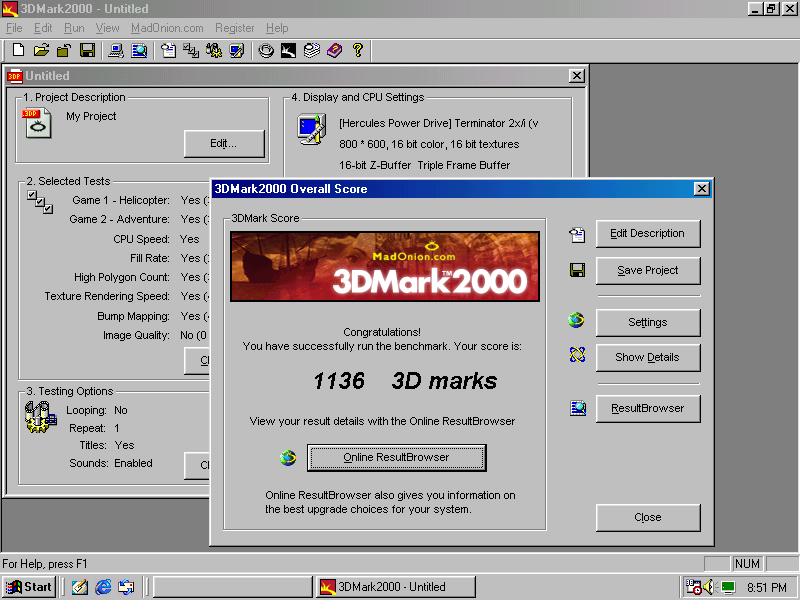
Task: Click the Hercules Power Drive Terminator text
Action: coord(439,123)
